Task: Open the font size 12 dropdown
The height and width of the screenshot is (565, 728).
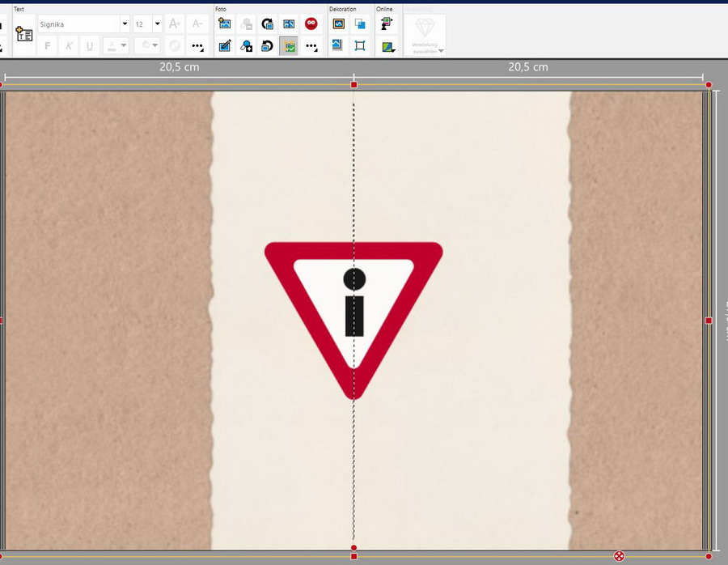Action: [x=157, y=24]
